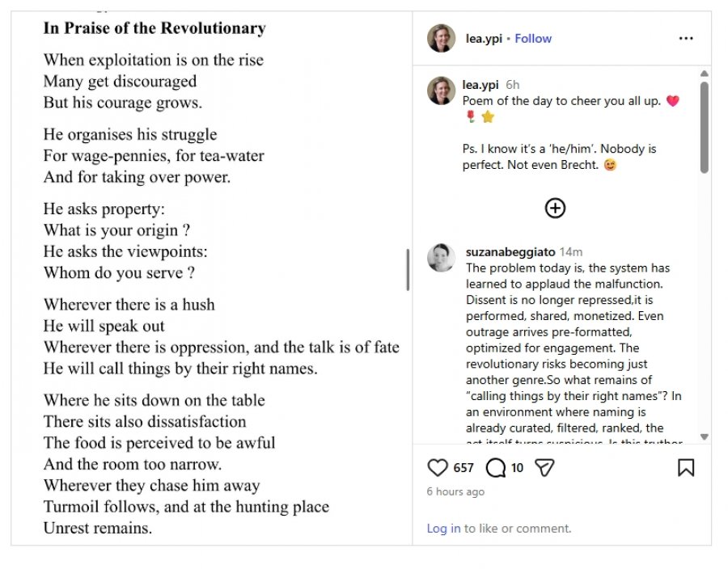Image resolution: width=728 pixels, height=569 pixels.
Task: Click the poem image post
Action: click(x=212, y=278)
